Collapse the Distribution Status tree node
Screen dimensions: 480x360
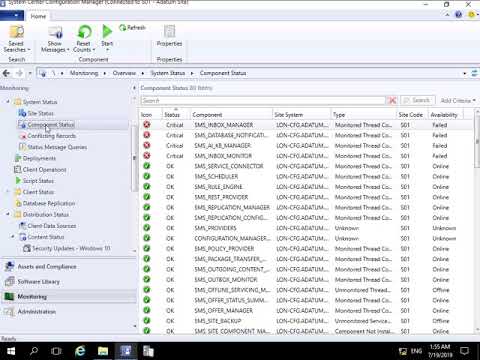(x=8, y=214)
